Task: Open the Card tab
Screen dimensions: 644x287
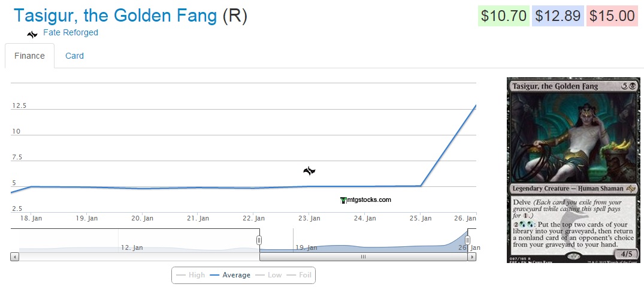Action: [x=74, y=56]
